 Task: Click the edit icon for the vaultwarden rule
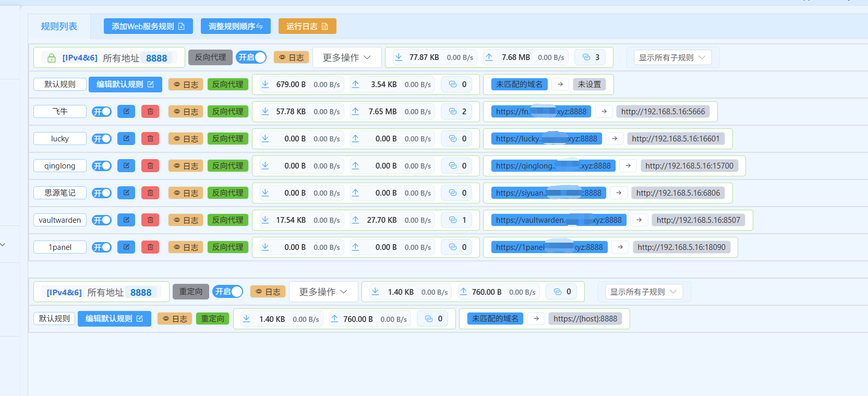(x=126, y=220)
